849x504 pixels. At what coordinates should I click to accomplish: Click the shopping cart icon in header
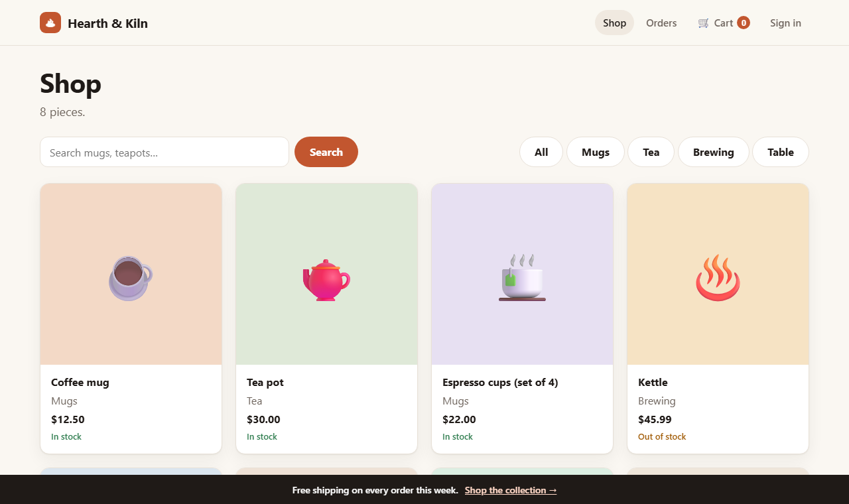[x=704, y=23]
